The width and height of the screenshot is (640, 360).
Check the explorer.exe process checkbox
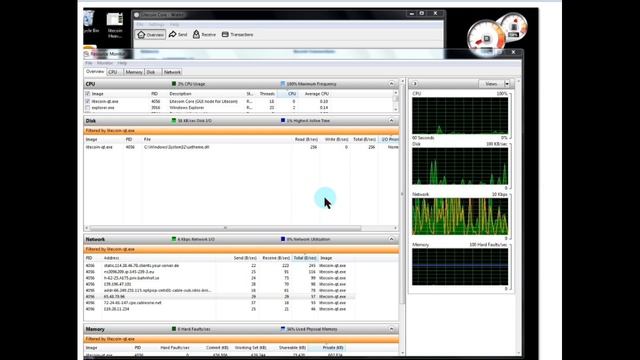tap(87, 108)
